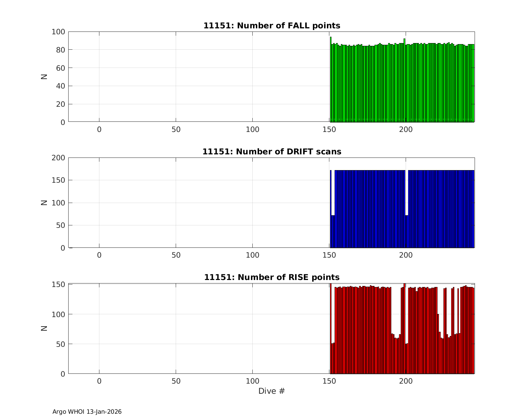Click the 'Argo WHOI 13-Jan-2026' footer text

coord(87,412)
